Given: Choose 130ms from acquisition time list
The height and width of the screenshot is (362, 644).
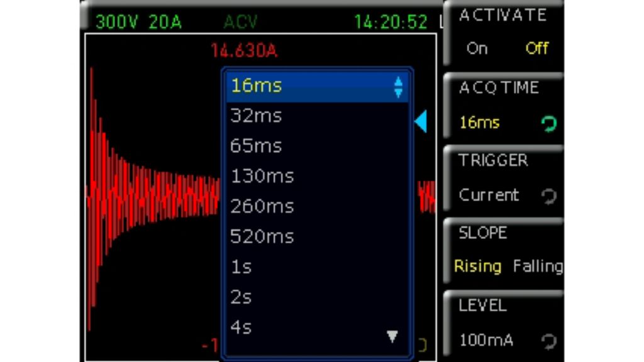Looking at the screenshot, I should click(262, 177).
